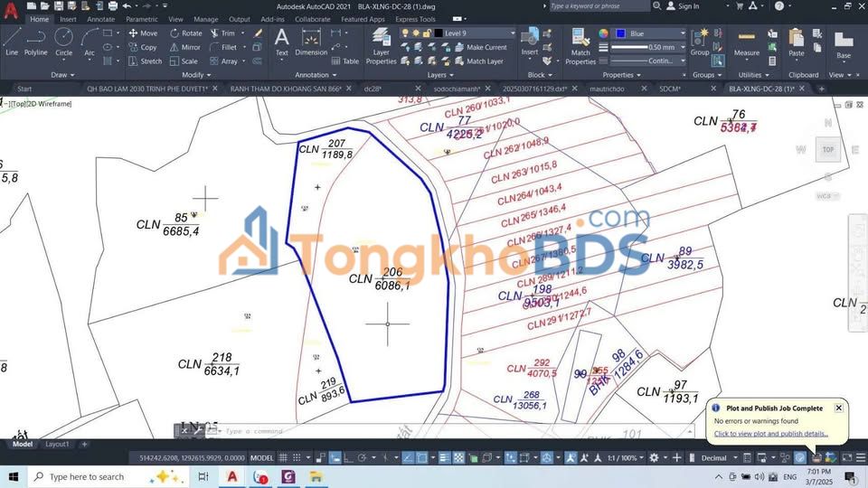
Task: Click the Blue color swatch
Action: 620,33
